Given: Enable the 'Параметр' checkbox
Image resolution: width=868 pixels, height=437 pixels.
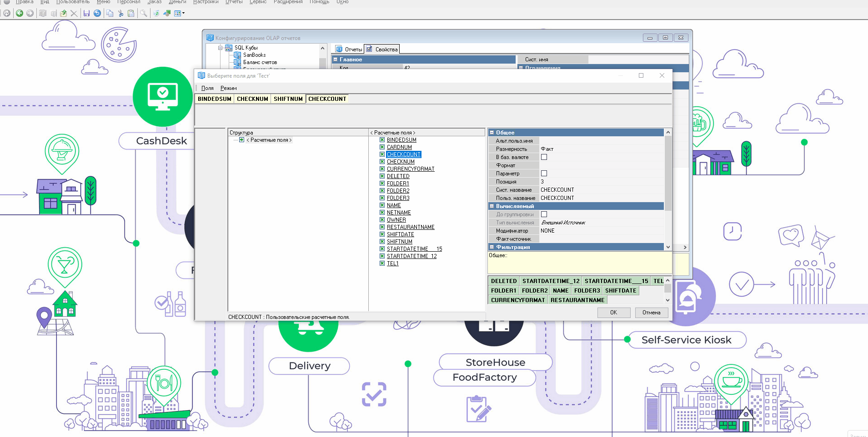Looking at the screenshot, I should point(544,174).
